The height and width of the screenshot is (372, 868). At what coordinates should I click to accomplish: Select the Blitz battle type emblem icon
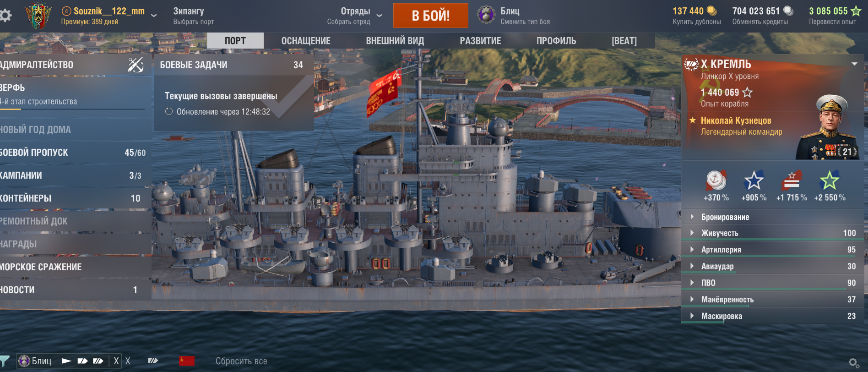[486, 15]
